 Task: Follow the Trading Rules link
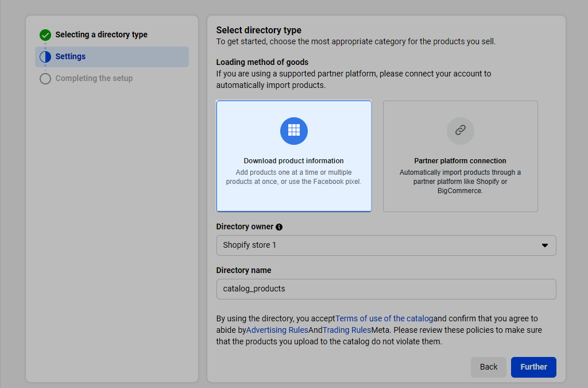(x=346, y=330)
